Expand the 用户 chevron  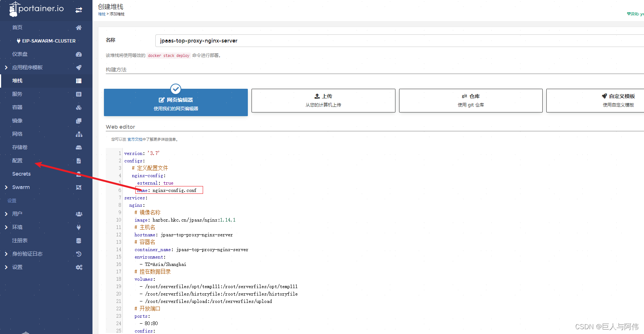coord(6,214)
